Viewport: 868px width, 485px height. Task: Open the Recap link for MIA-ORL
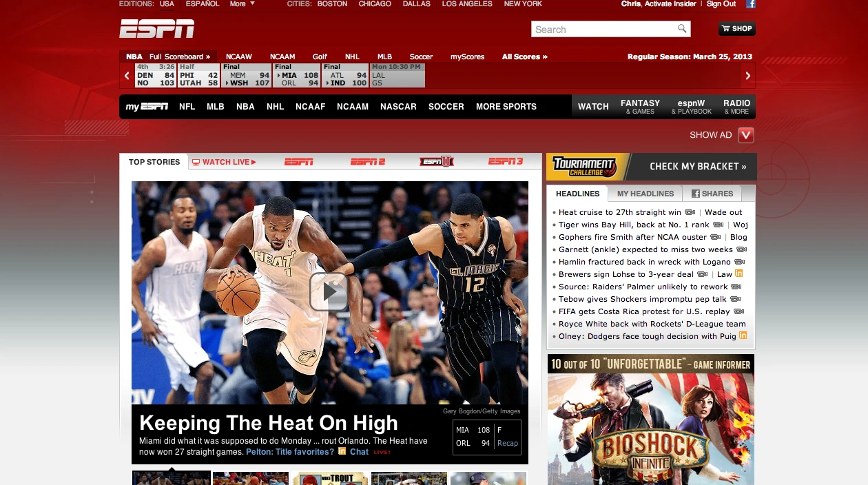coord(508,443)
